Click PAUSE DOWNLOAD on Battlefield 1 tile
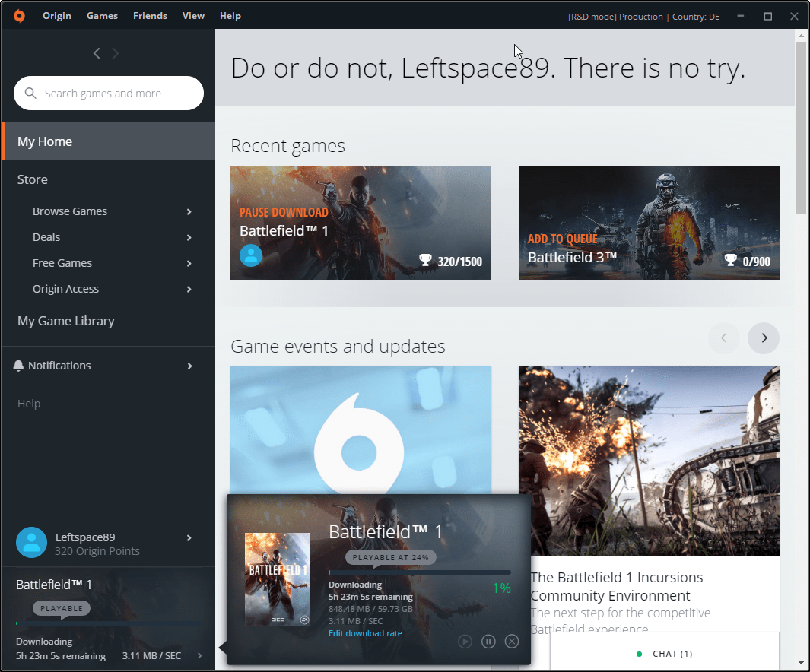Image resolution: width=810 pixels, height=672 pixels. coord(284,212)
